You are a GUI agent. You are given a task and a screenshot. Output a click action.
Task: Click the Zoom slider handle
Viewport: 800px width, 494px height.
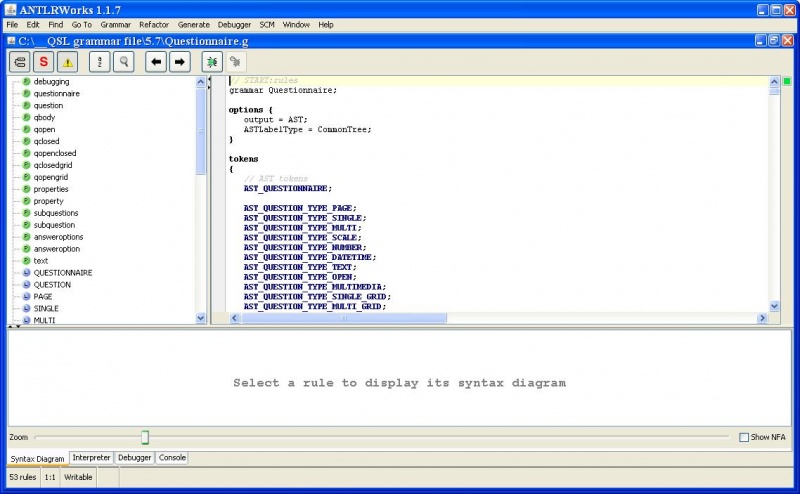pyautogui.click(x=145, y=437)
